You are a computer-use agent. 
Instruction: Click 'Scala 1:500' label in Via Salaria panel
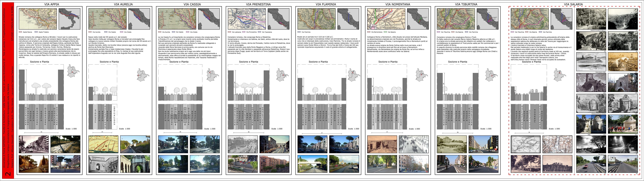[x=554, y=129]
